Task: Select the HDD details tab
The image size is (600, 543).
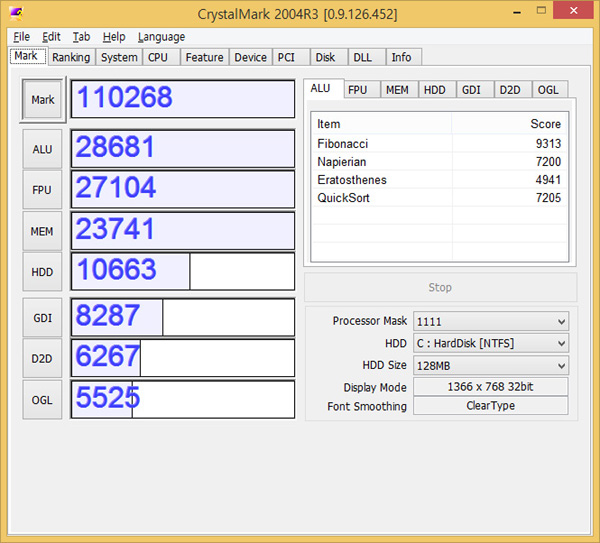Action: pos(437,90)
